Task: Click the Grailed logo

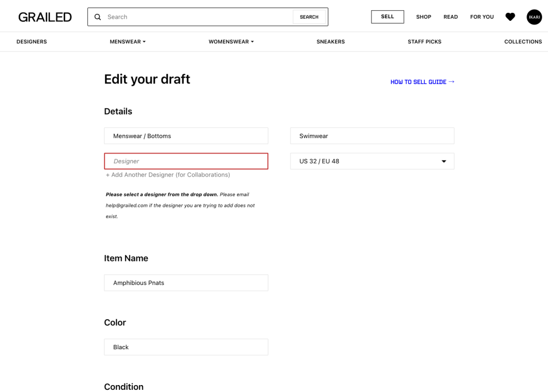Action: [x=45, y=17]
